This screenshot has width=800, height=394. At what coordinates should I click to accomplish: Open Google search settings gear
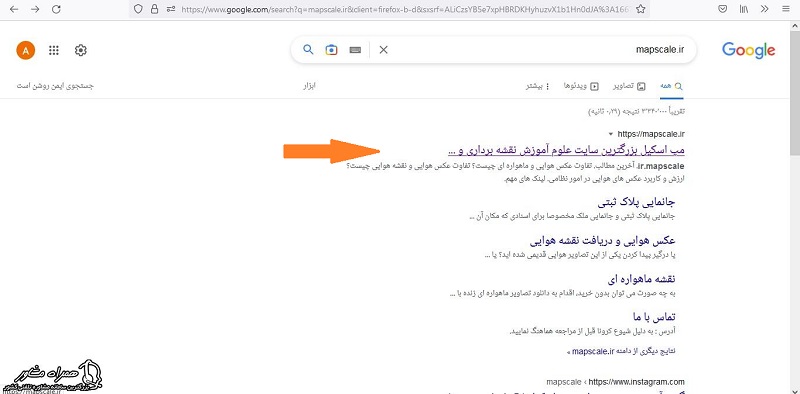[81, 50]
